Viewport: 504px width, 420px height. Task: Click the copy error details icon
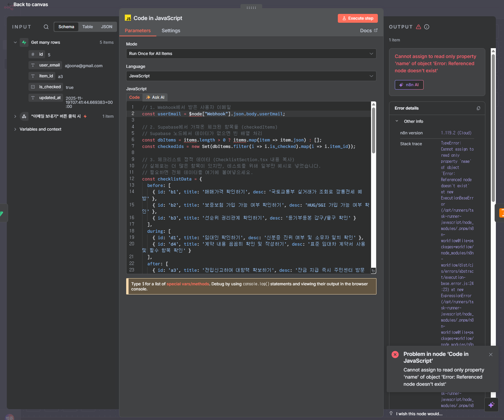pyautogui.click(x=478, y=108)
